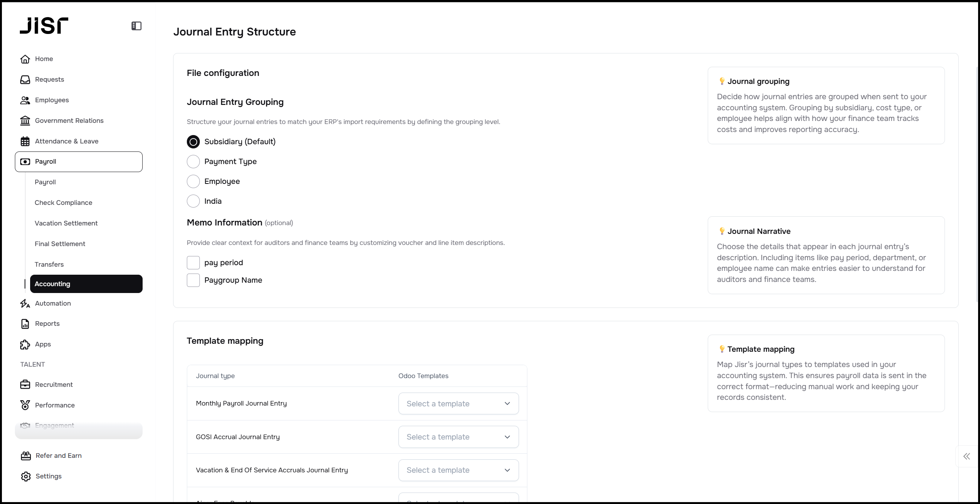Collapse the sidebar using the panel icon

click(137, 26)
